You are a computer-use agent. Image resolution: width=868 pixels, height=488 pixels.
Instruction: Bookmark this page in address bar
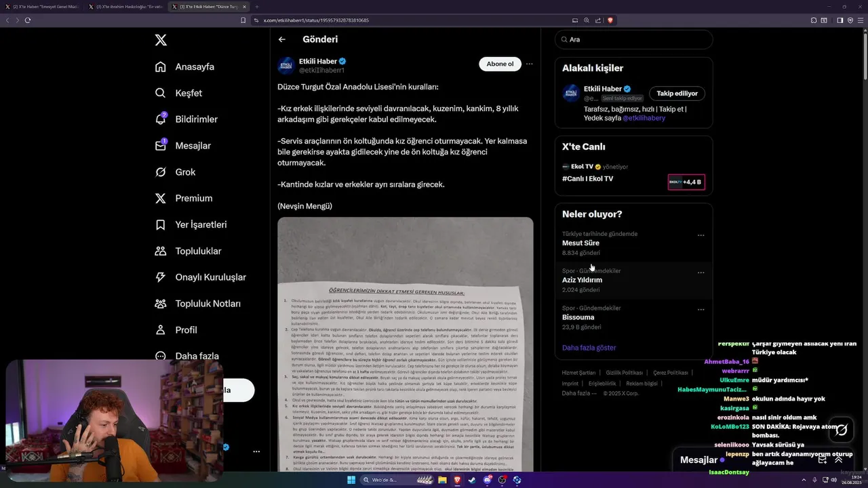[x=243, y=20]
